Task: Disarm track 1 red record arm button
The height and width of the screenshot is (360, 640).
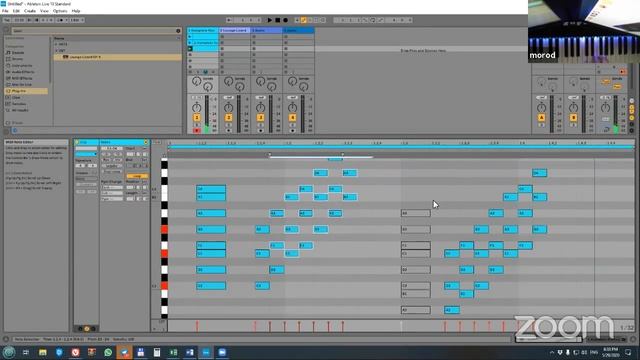Action: pyautogui.click(x=197, y=131)
